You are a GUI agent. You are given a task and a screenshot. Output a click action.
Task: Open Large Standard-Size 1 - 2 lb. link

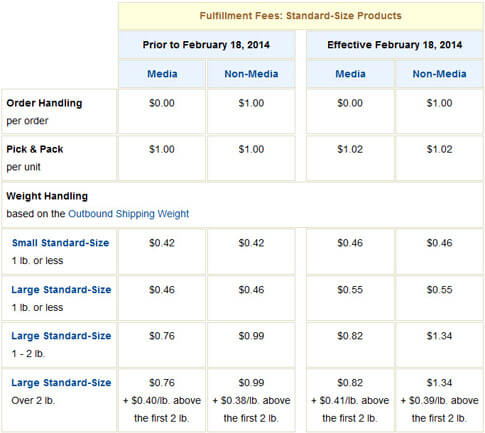61,336
